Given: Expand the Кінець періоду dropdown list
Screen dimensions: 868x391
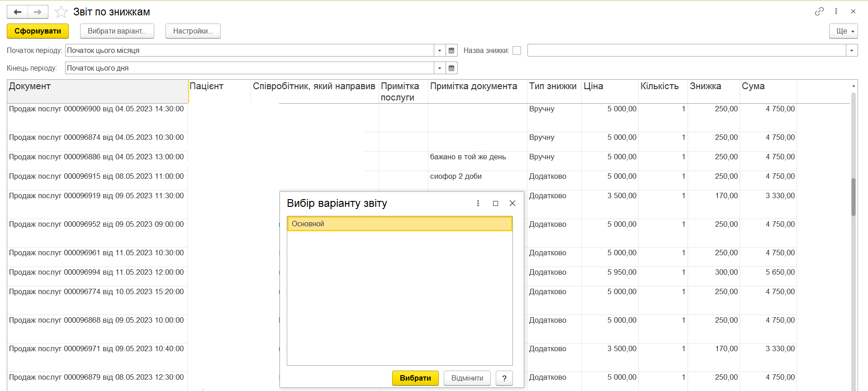Looking at the screenshot, I should tap(440, 68).
